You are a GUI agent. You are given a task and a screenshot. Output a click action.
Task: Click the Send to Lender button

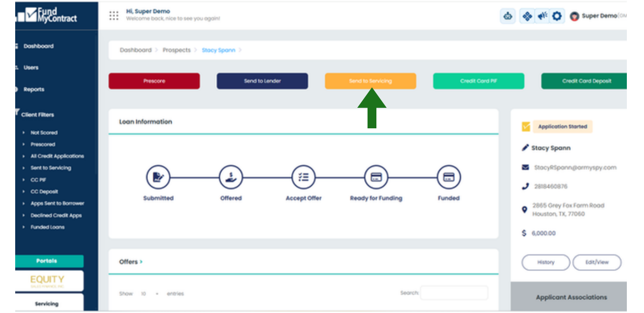click(x=262, y=81)
